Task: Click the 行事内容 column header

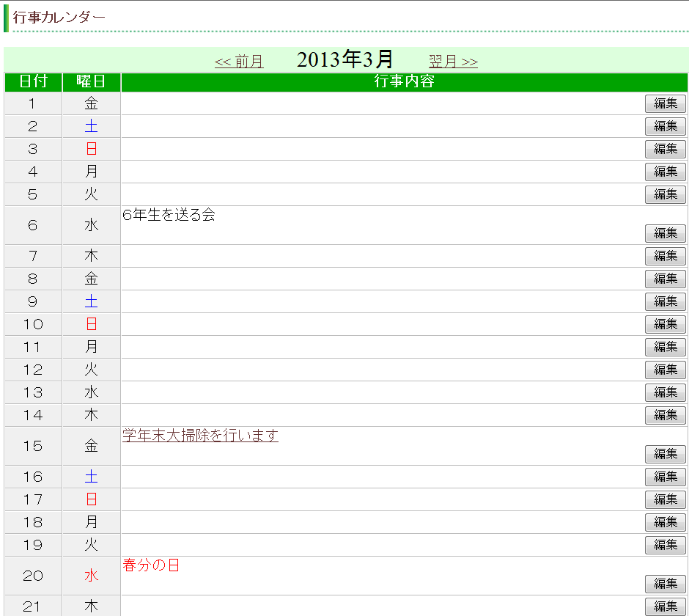Action: [405, 82]
